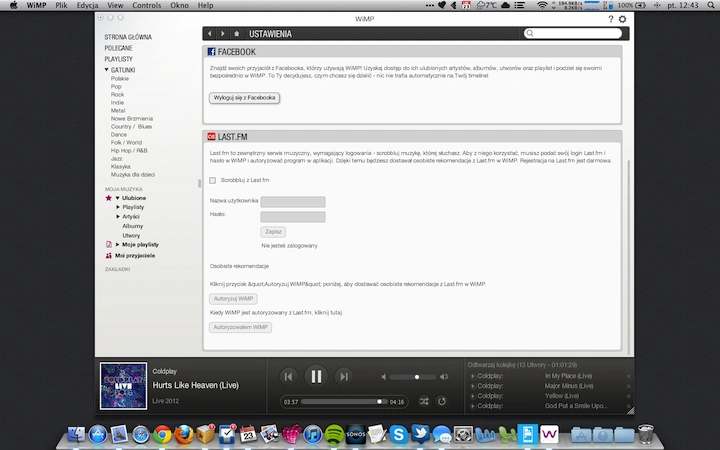Pause the playing Coldplay track
This screenshot has height=450, width=720.
(316, 377)
